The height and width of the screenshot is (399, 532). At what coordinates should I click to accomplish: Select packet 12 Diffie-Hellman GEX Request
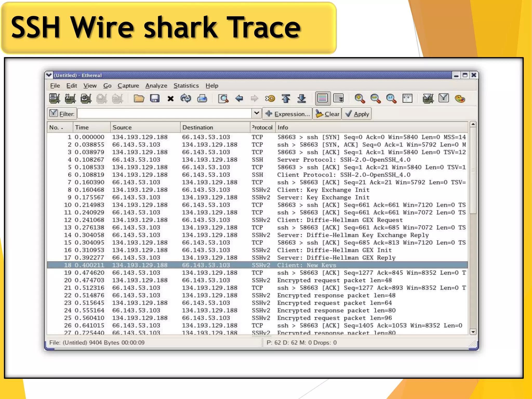(257, 220)
